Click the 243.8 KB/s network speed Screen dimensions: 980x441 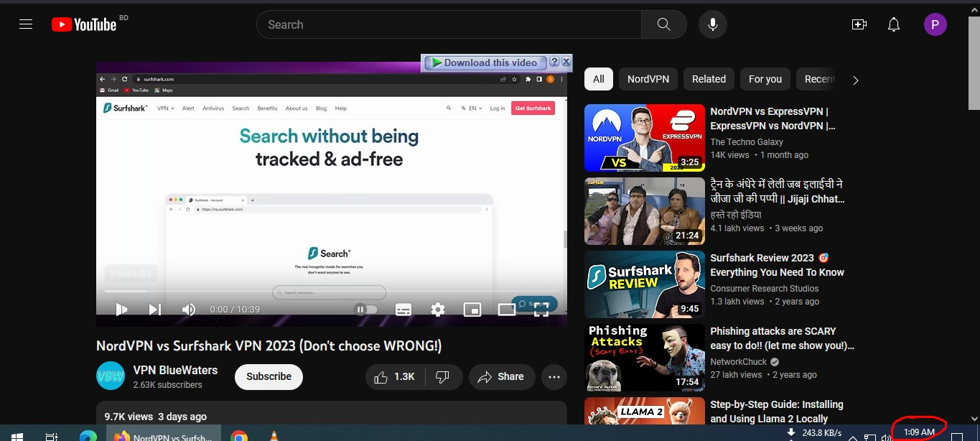(822, 433)
